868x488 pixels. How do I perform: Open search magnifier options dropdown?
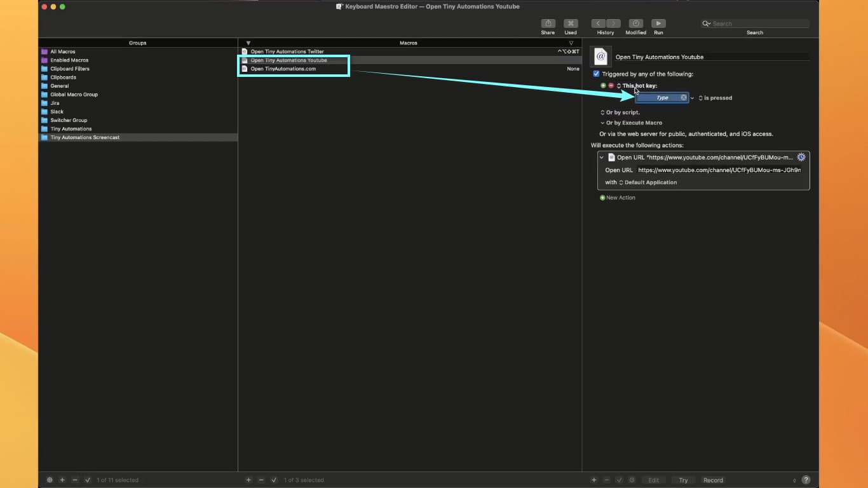[706, 24]
